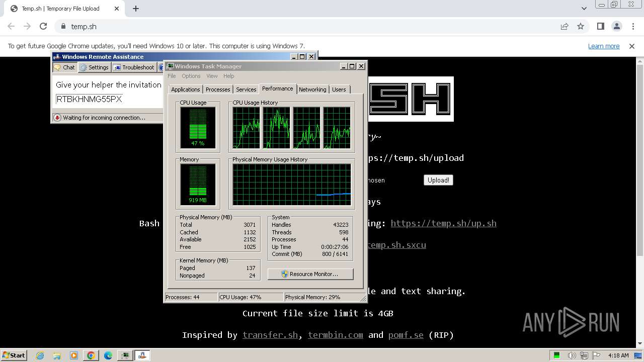Switch to the Users tab
Screen dimensions: 644x362
coord(339,89)
